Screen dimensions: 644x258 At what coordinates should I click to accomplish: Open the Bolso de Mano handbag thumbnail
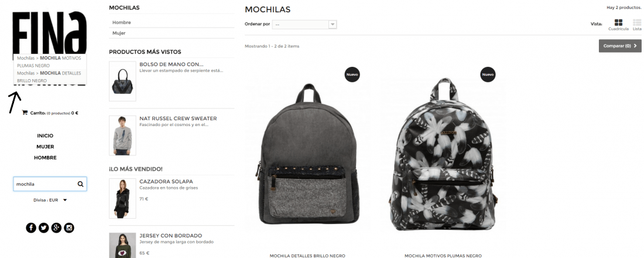(122, 81)
